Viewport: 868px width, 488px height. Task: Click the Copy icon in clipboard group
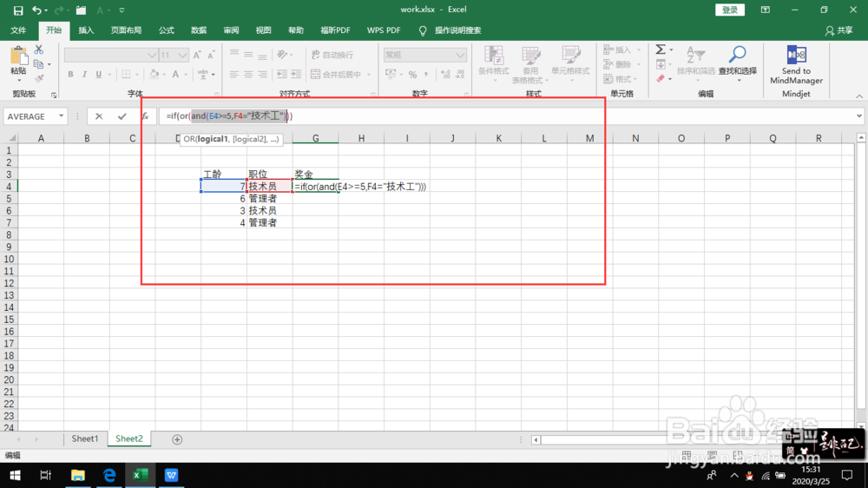[x=38, y=64]
